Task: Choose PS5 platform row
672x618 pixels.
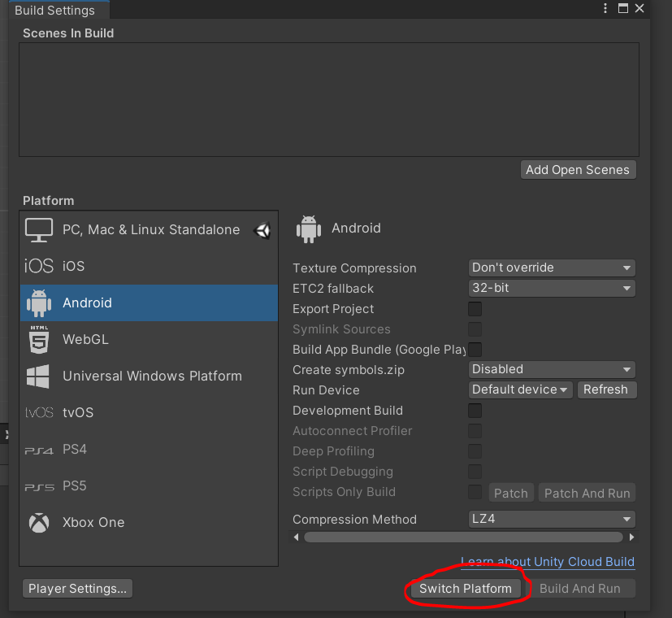Action: point(149,486)
